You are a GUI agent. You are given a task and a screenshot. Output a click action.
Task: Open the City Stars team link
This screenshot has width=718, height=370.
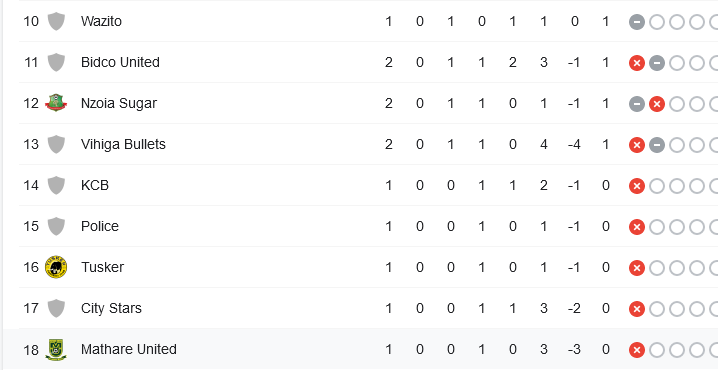click(x=111, y=308)
